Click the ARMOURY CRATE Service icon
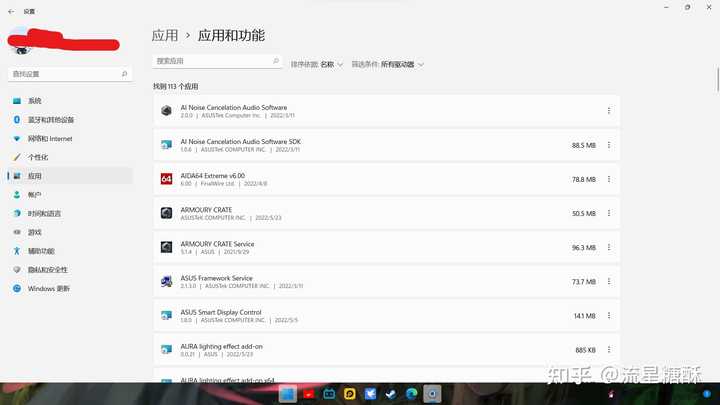 tap(166, 247)
